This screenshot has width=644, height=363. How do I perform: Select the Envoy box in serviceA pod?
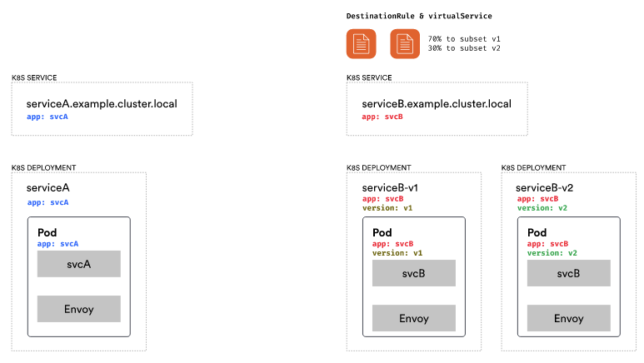pyautogui.click(x=79, y=309)
